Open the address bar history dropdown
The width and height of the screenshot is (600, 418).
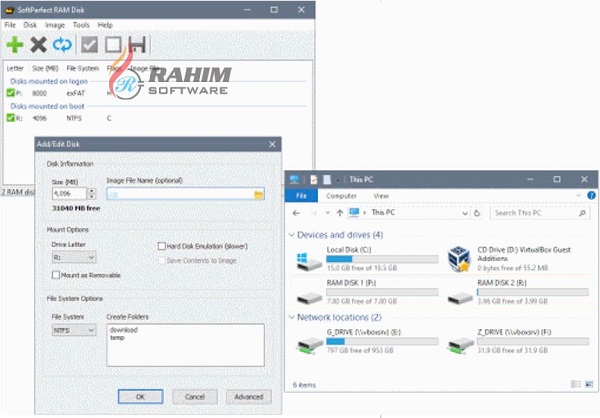465,213
